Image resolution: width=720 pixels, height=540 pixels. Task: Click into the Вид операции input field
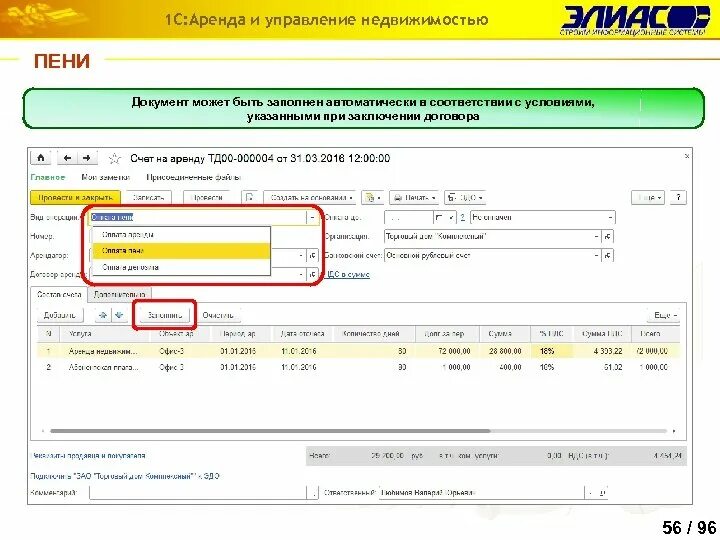click(x=198, y=217)
